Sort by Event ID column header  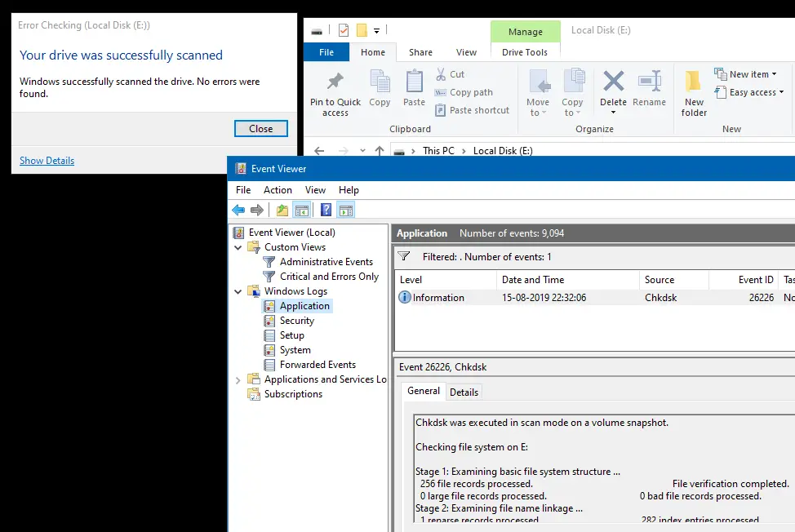point(744,280)
